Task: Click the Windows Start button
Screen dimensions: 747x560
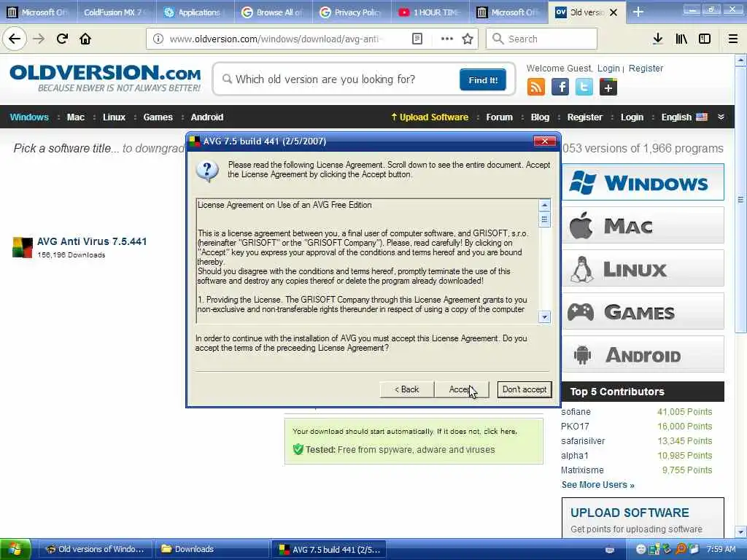Action: point(15,550)
